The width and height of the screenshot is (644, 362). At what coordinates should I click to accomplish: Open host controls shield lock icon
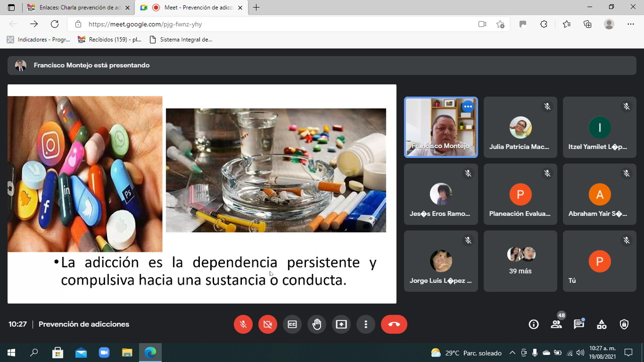(624, 324)
